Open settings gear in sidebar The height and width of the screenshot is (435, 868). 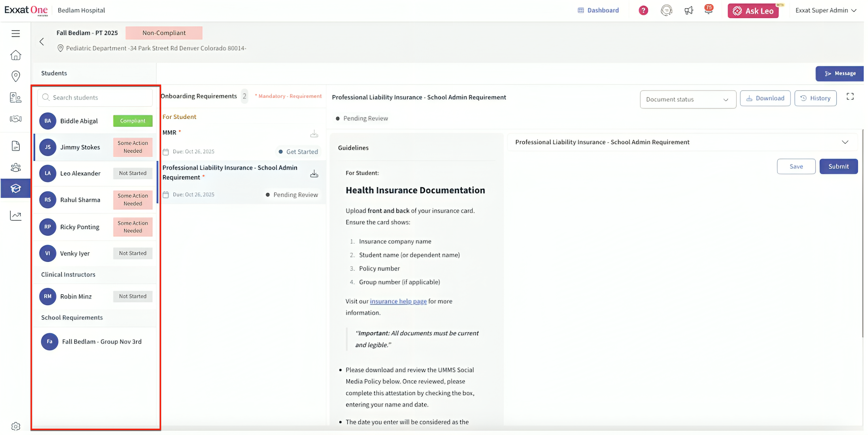click(16, 426)
